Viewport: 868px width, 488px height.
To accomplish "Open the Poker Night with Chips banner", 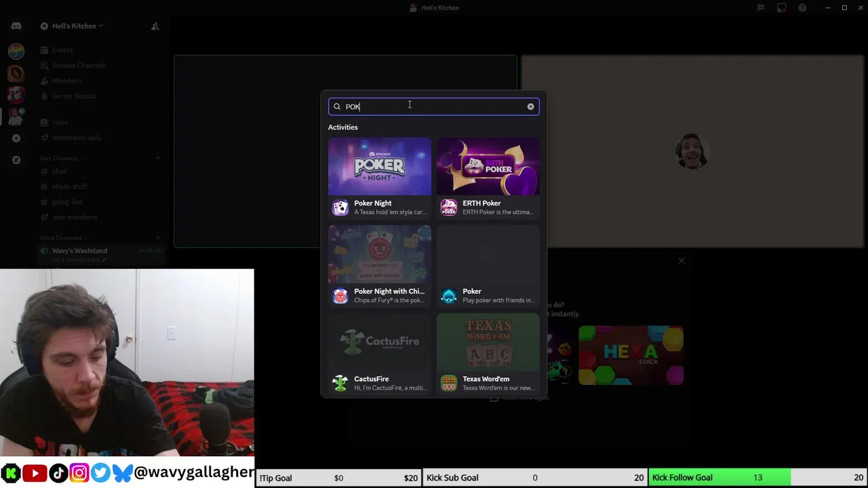I will coord(380,254).
